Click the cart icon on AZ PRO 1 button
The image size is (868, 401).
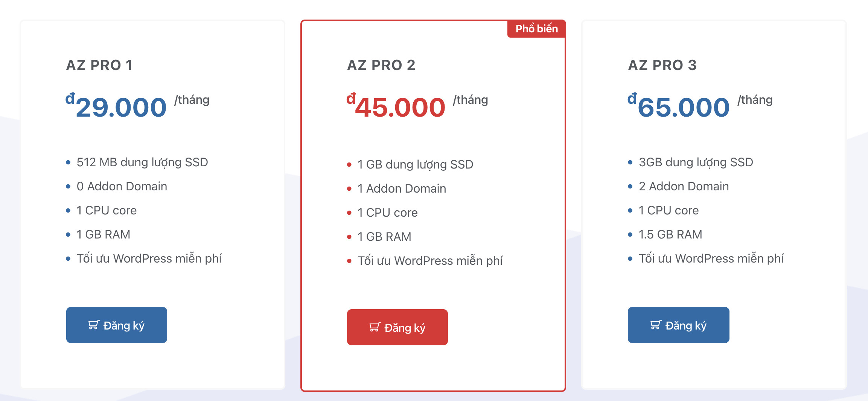[x=94, y=325]
